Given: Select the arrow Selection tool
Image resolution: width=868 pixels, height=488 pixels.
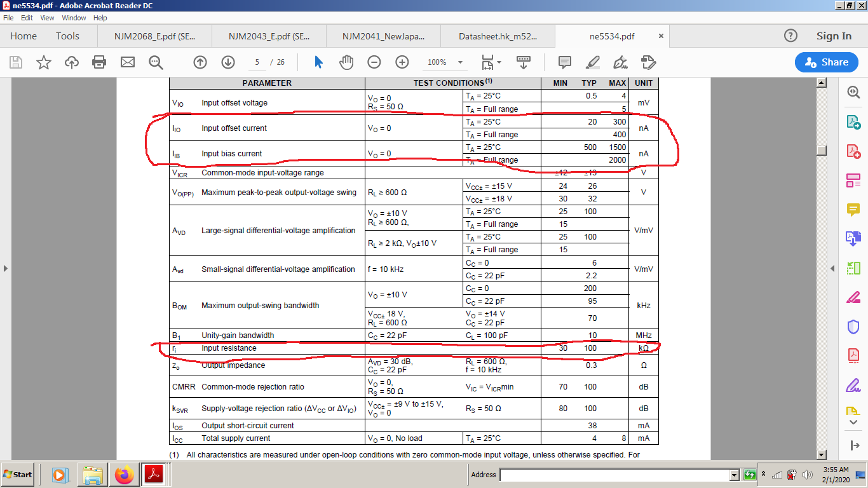Looking at the screenshot, I should point(319,62).
